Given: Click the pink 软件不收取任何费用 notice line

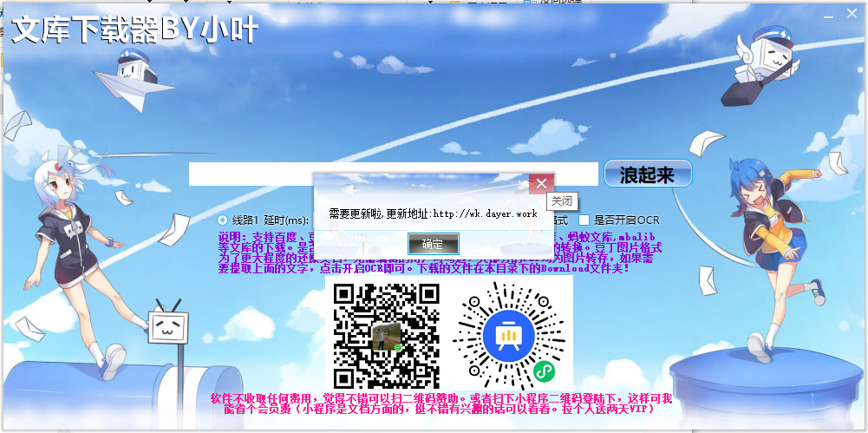Looking at the screenshot, I should [441, 398].
